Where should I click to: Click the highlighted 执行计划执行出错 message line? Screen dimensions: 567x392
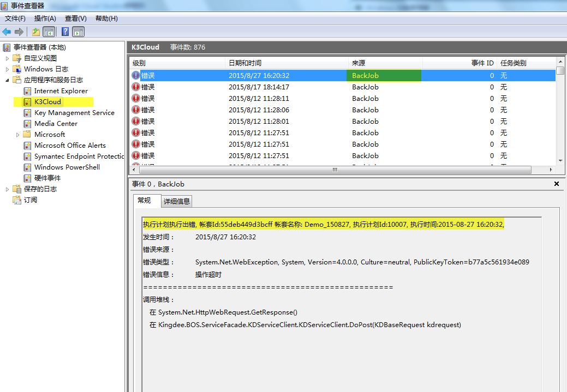coord(324,225)
